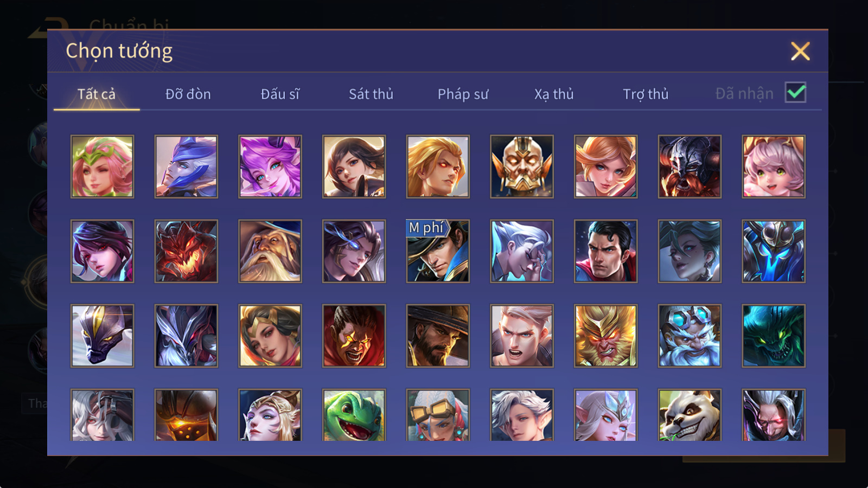Close the 'Chọn tướng' dialog

tap(800, 52)
